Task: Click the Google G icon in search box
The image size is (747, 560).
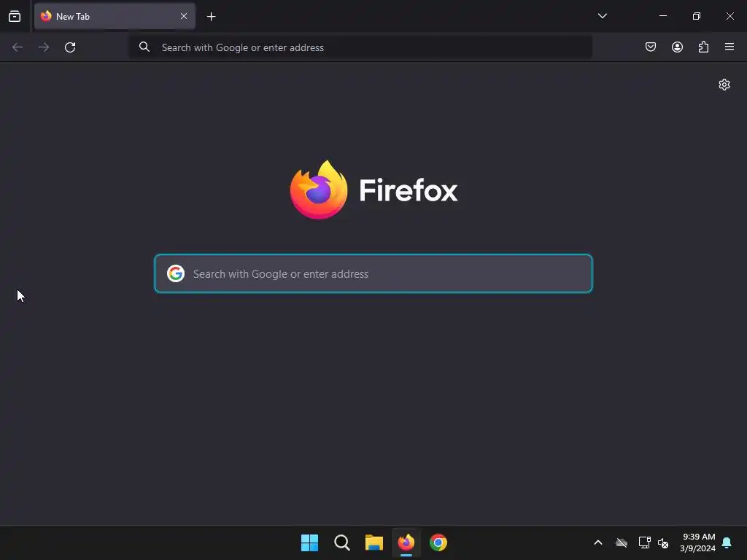Action: [176, 273]
